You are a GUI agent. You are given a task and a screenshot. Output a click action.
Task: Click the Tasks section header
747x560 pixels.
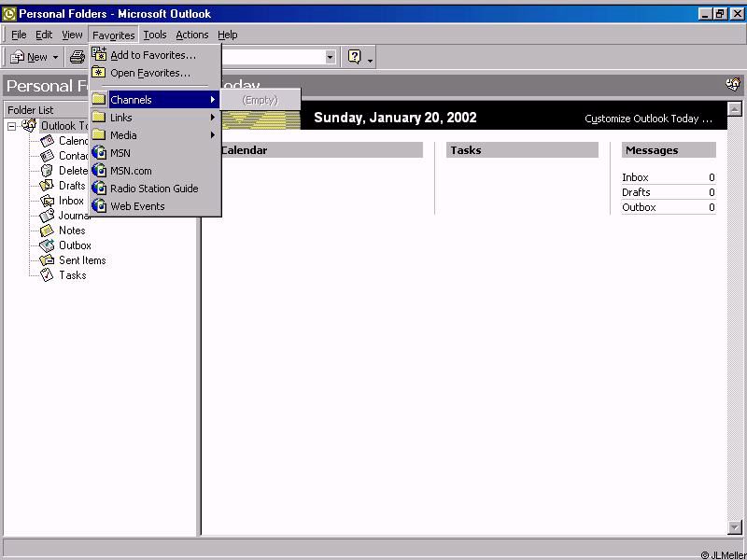click(522, 150)
